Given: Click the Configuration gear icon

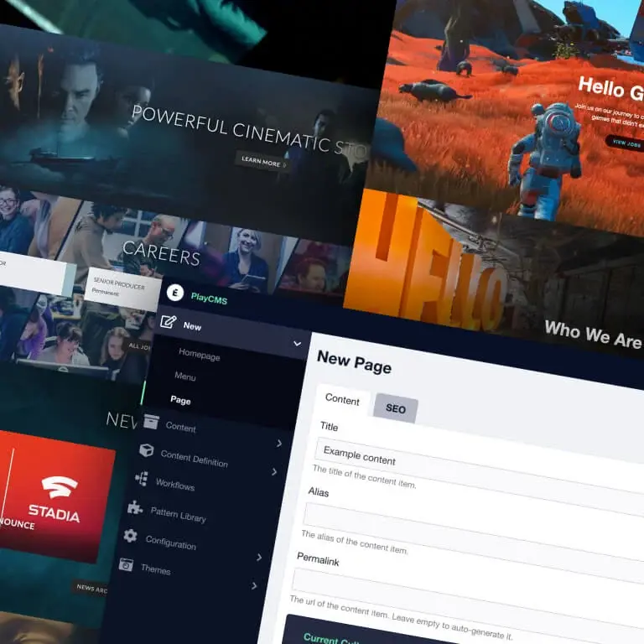Looking at the screenshot, I should [130, 535].
